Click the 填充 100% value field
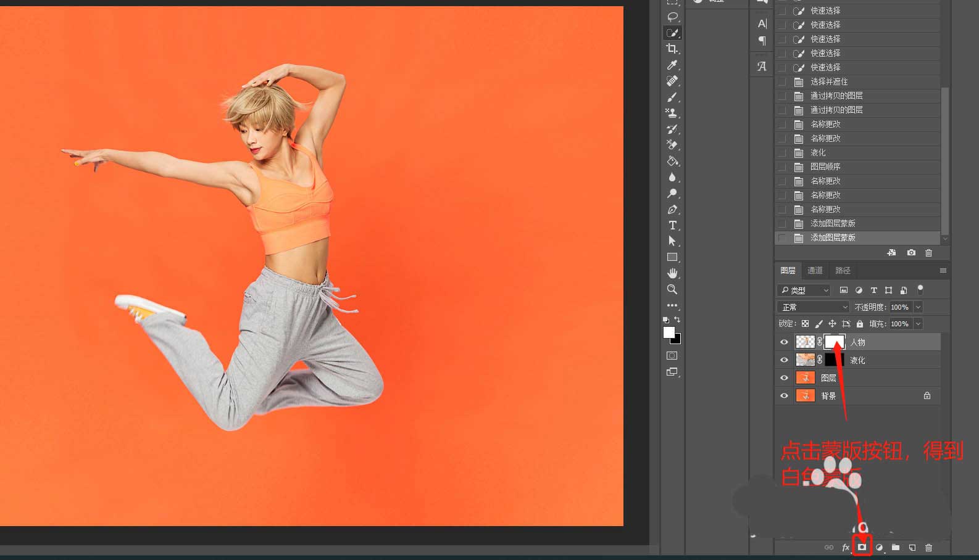The image size is (979, 560). click(x=901, y=324)
